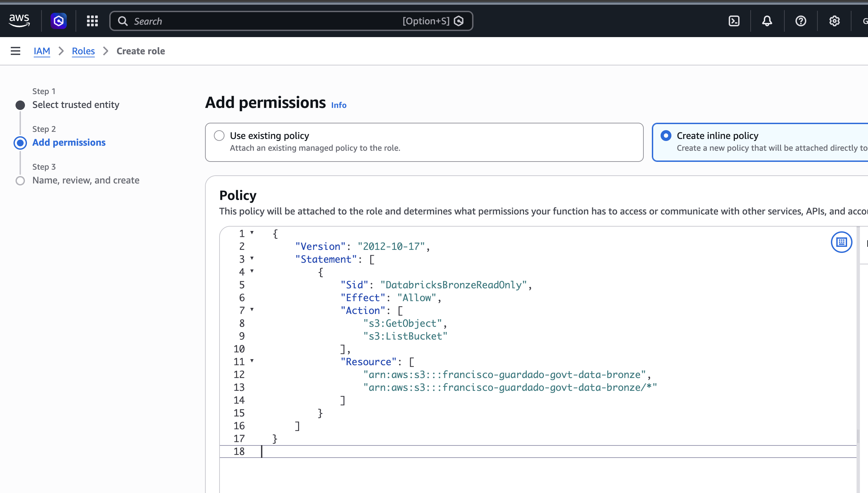The image size is (868, 493).
Task: Click the "s3:ListBucket" action text
Action: (x=405, y=336)
